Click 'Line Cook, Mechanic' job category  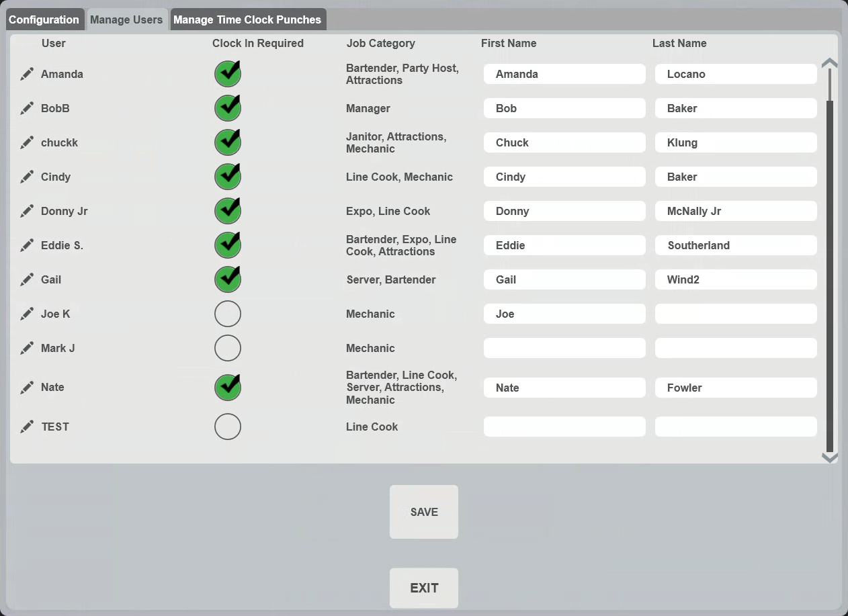click(x=400, y=177)
